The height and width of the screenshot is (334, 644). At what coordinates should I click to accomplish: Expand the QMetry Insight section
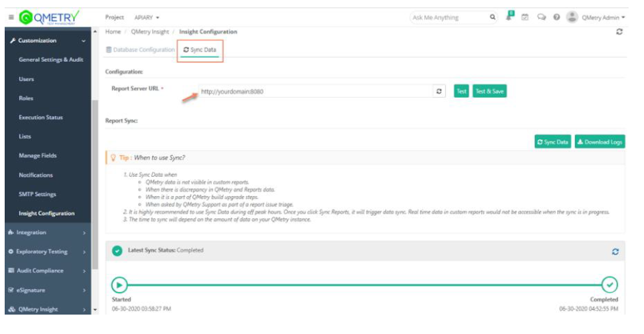tap(84, 309)
